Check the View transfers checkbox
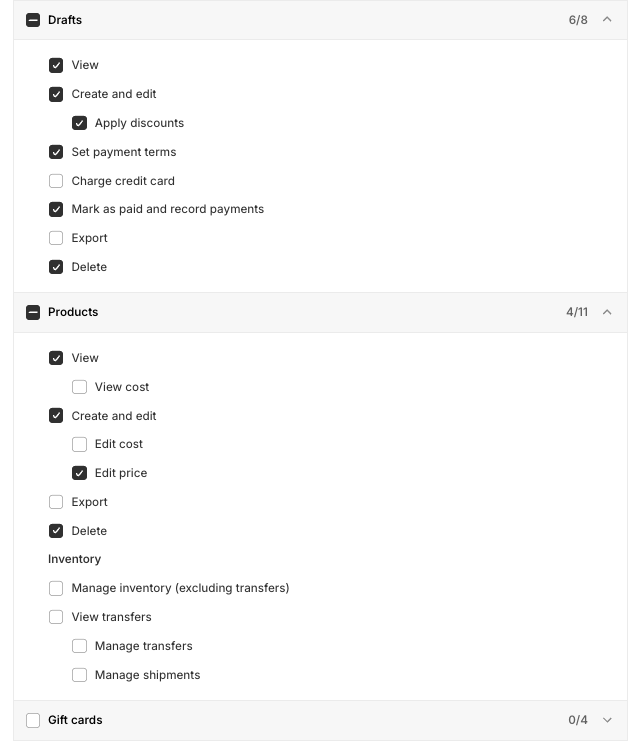The width and height of the screenshot is (641, 741). tap(56, 617)
